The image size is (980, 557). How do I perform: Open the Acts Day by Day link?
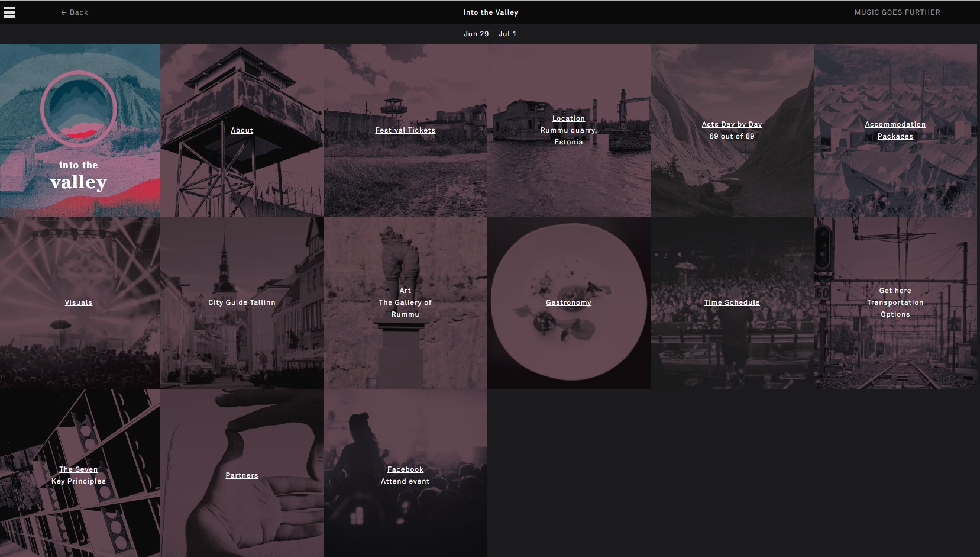pos(732,124)
